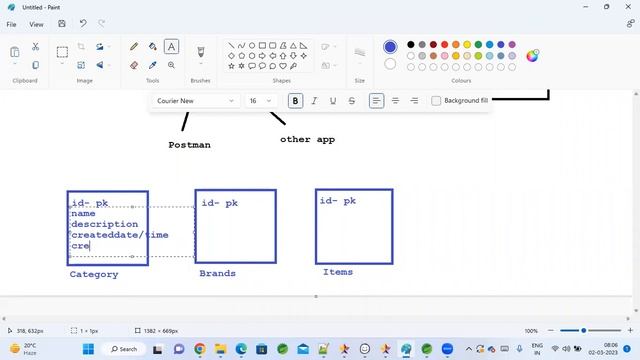
Task: Select the Pencil tool
Action: click(x=133, y=47)
